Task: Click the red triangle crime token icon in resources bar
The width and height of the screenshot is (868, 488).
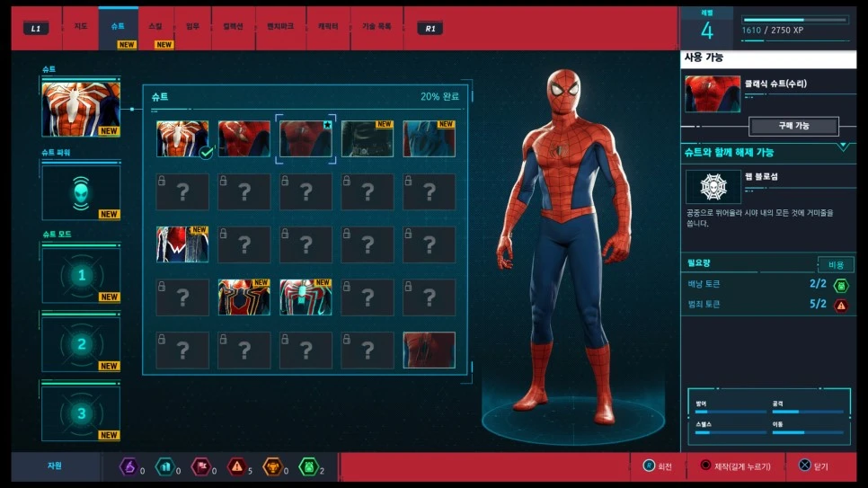Action: (x=237, y=467)
